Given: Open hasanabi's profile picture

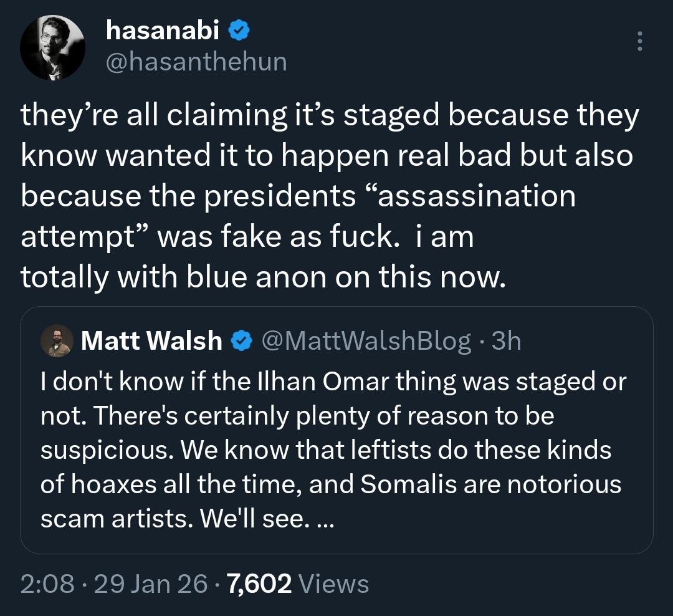Looking at the screenshot, I should (x=52, y=48).
